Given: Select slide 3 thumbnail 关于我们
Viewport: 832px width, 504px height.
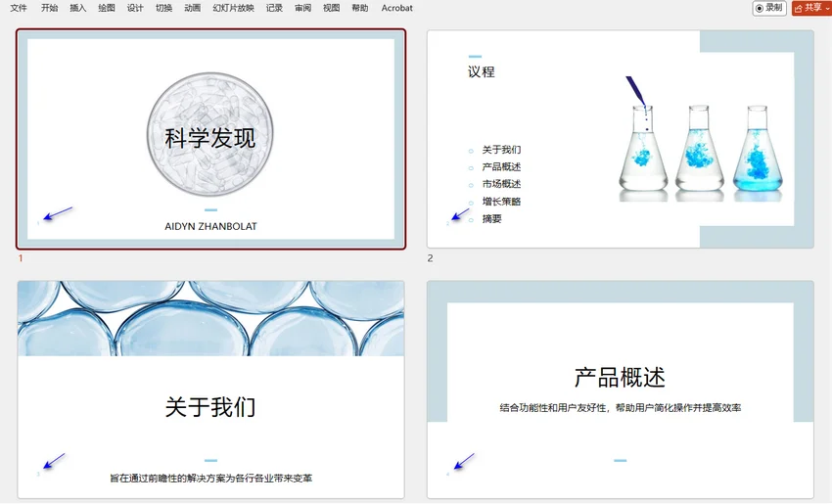Looking at the screenshot, I should (210, 389).
